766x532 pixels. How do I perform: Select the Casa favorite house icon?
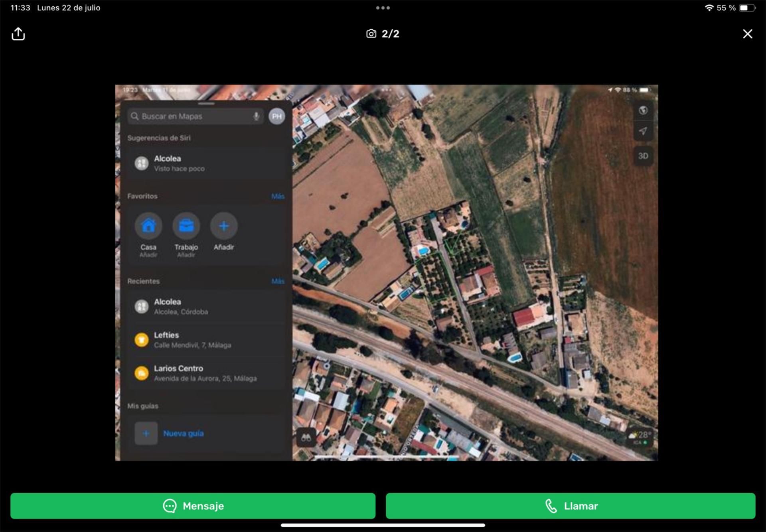coord(148,226)
